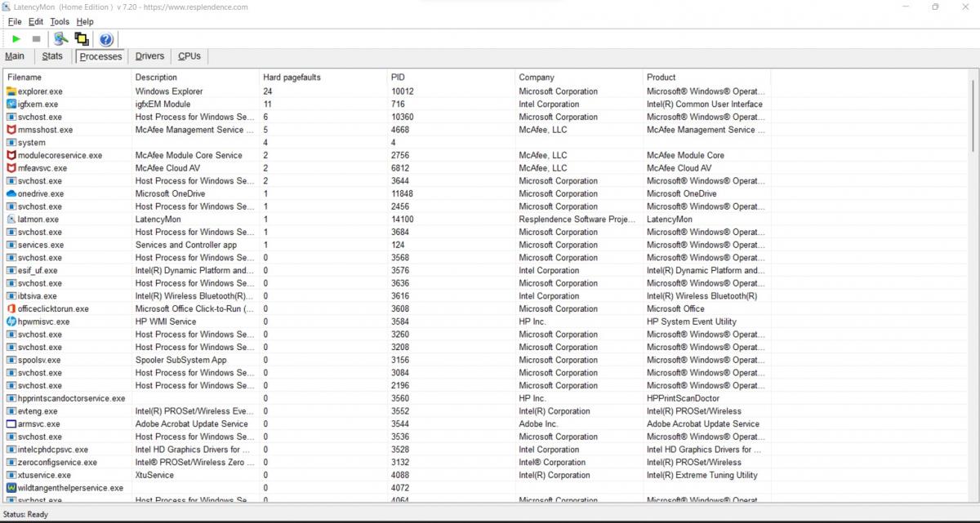
Task: Click the HPPrintScanDoctor product cell
Action: point(684,398)
